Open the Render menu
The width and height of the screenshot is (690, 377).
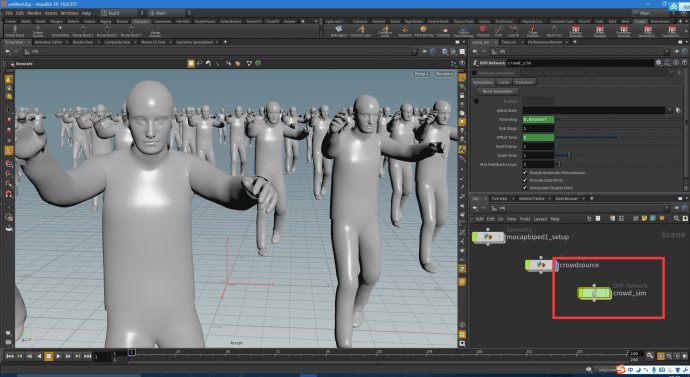tap(34, 13)
